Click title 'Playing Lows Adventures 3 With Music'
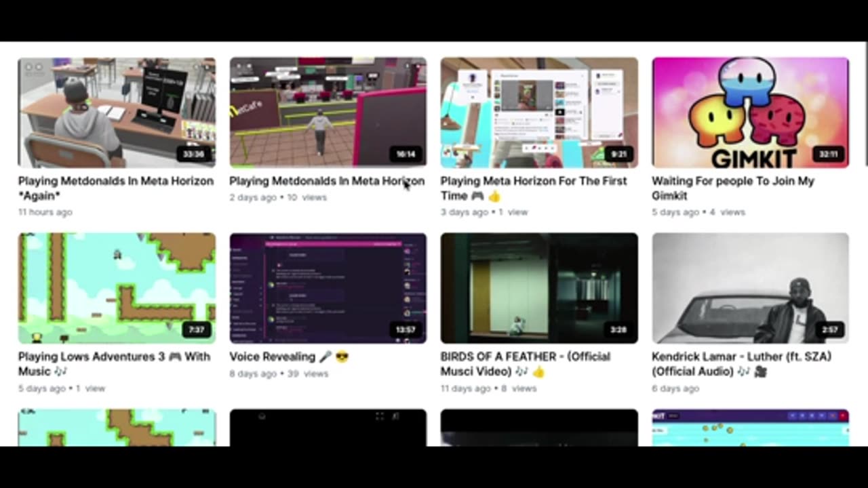The image size is (868, 488). [x=114, y=364]
